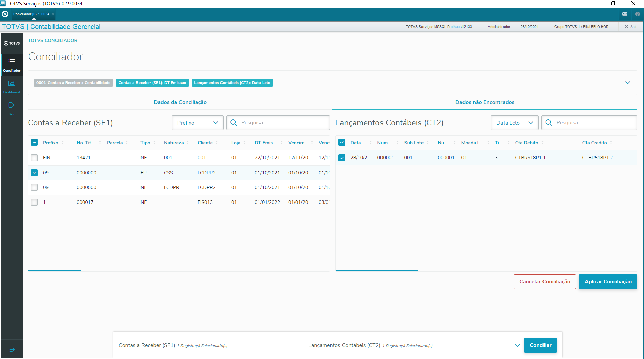The width and height of the screenshot is (644, 359).
Task: Open the Data Lcto filter dropdown
Action: 515,123
